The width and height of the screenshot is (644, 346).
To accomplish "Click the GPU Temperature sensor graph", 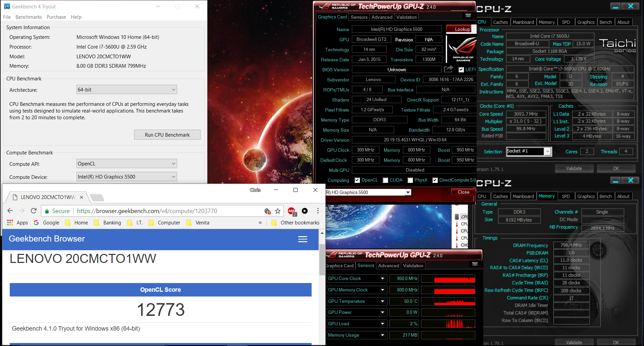I will pyautogui.click(x=448, y=301).
